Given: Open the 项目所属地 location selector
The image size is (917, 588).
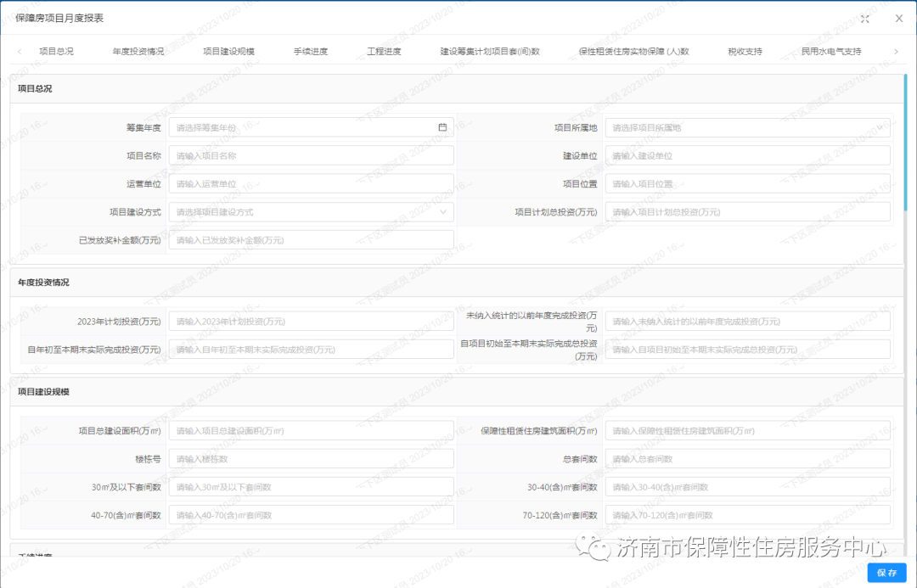Looking at the screenshot, I should point(747,126).
